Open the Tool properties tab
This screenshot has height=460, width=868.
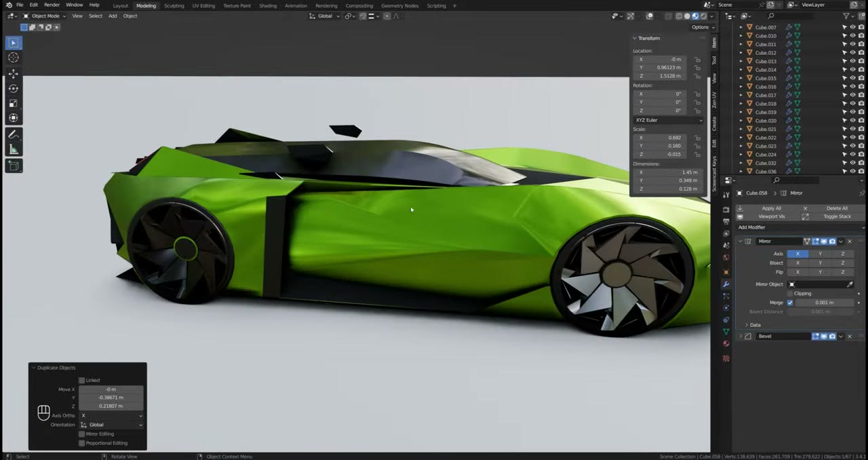tap(726, 195)
